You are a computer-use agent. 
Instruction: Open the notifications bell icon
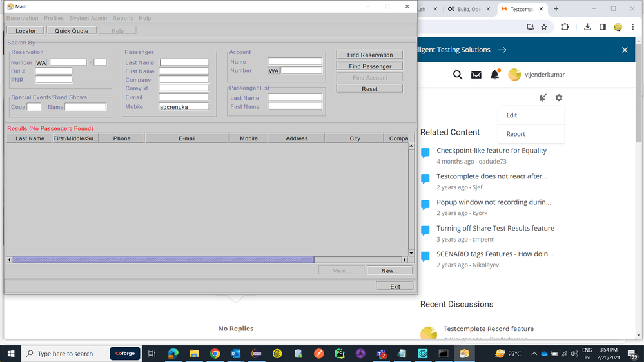[x=494, y=75]
